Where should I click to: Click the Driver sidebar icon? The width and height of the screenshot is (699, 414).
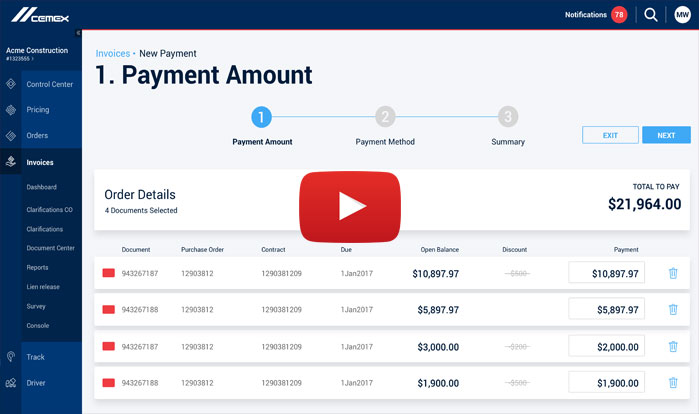pos(11,383)
